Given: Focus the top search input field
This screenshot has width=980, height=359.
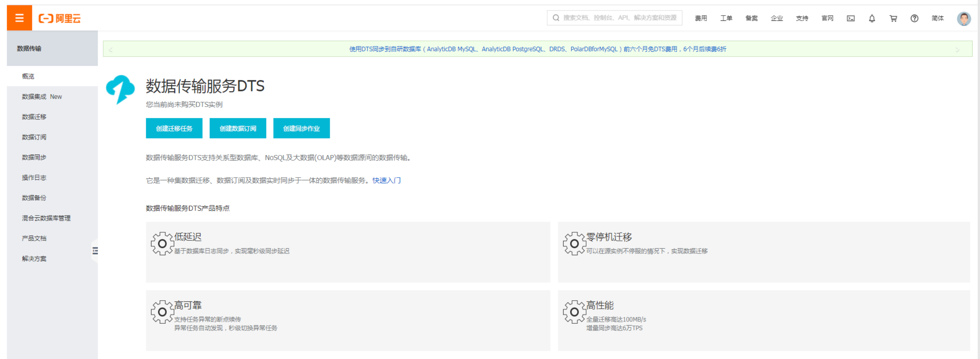Looking at the screenshot, I should pos(614,18).
